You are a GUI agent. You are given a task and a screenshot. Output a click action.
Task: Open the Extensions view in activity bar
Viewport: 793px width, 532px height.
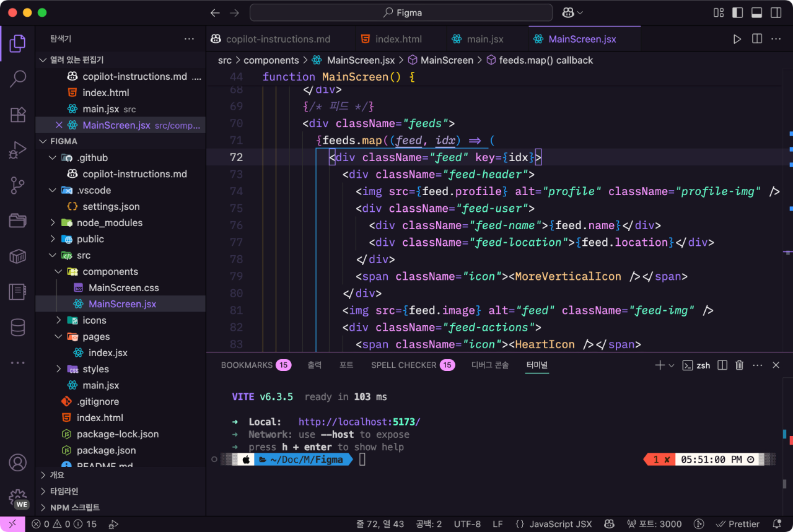pos(17,115)
